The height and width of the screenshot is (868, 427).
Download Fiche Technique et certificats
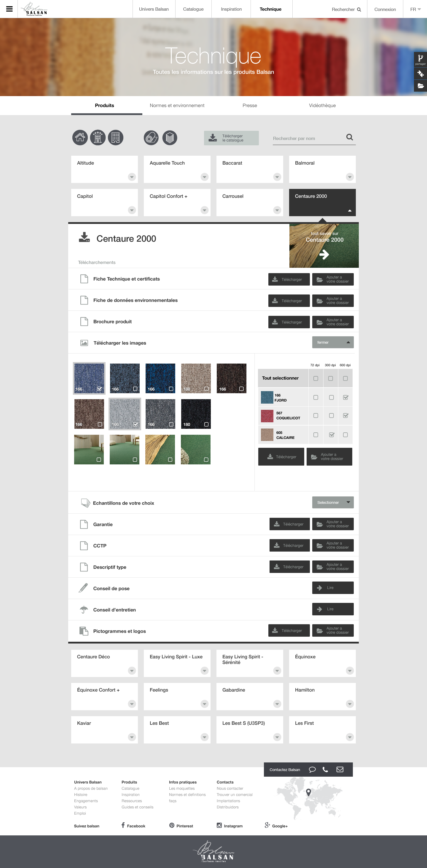click(289, 279)
